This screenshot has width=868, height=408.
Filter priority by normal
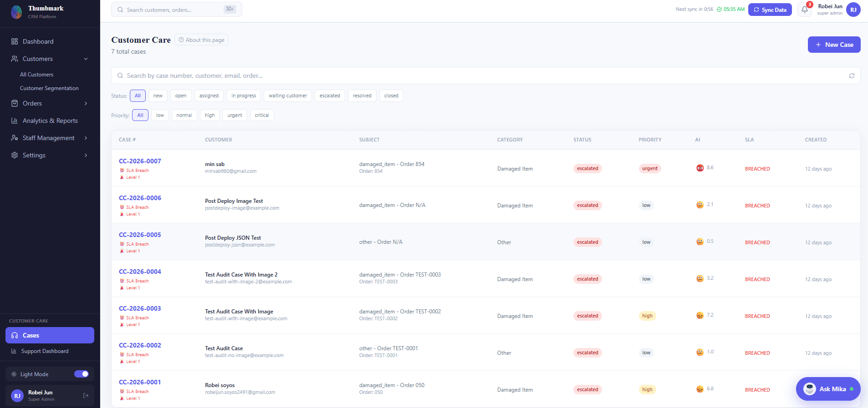tap(184, 115)
